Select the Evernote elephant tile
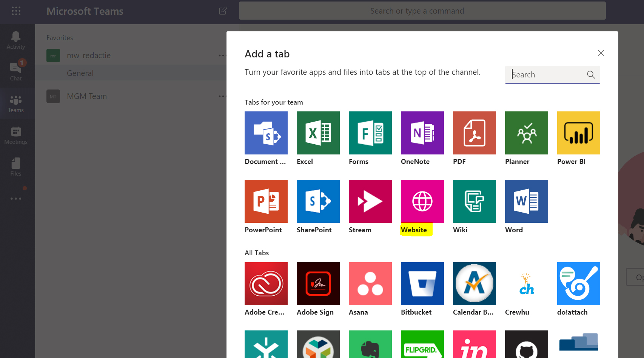 pos(370,344)
